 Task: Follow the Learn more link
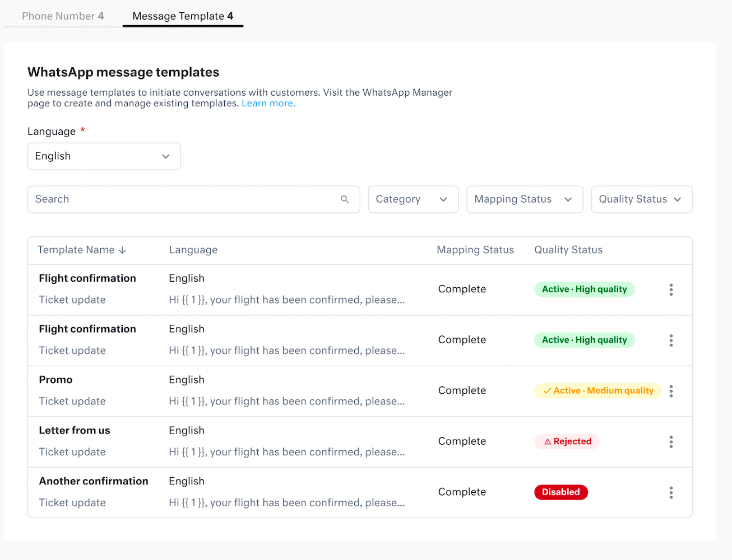(x=268, y=104)
